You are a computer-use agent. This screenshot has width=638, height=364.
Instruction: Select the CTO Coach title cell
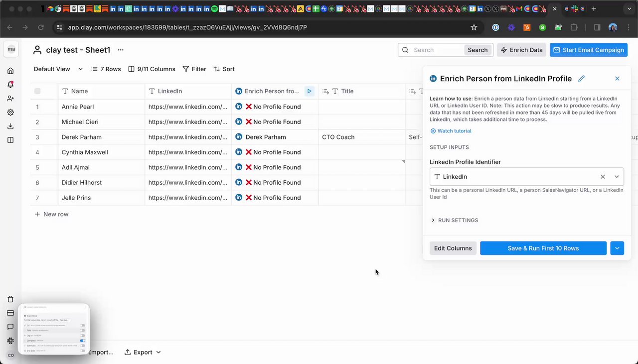tap(362, 137)
